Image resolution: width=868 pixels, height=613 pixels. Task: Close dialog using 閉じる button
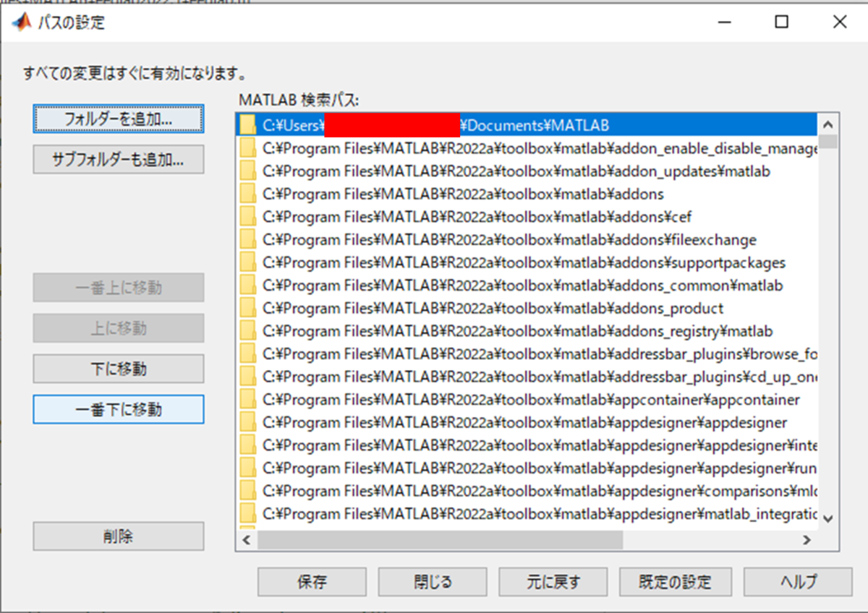coord(433,581)
